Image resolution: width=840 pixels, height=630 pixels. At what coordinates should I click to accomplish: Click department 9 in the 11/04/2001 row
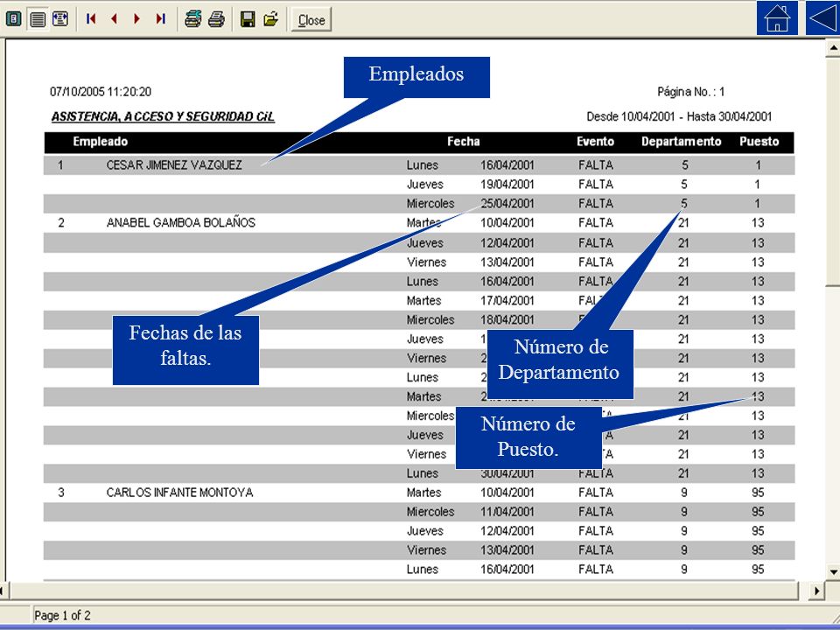pos(684,512)
